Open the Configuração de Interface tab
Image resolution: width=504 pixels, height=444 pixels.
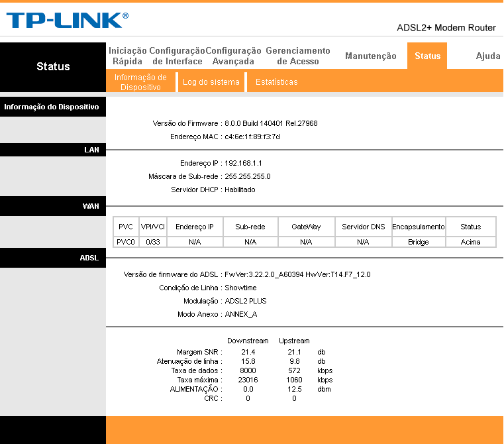click(177, 56)
